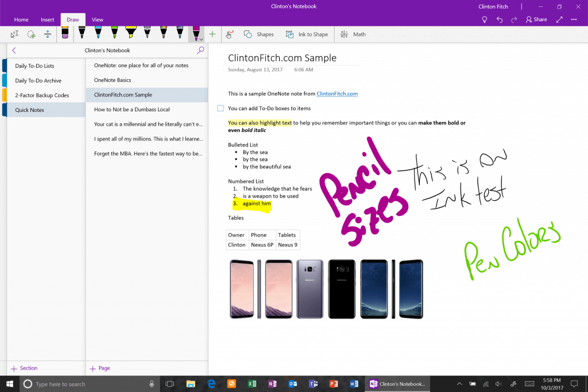Add a new pen with the plus icon
Viewport: 588px width, 392px height.
point(212,34)
